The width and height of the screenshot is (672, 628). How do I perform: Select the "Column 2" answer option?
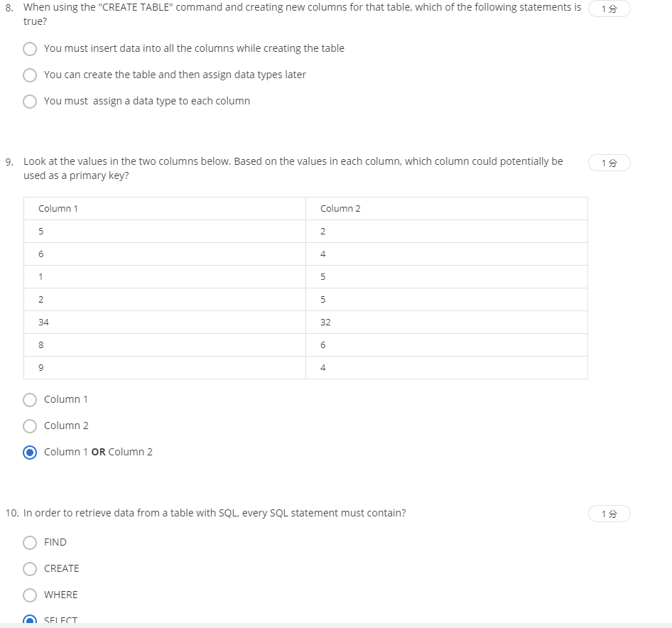(30, 426)
